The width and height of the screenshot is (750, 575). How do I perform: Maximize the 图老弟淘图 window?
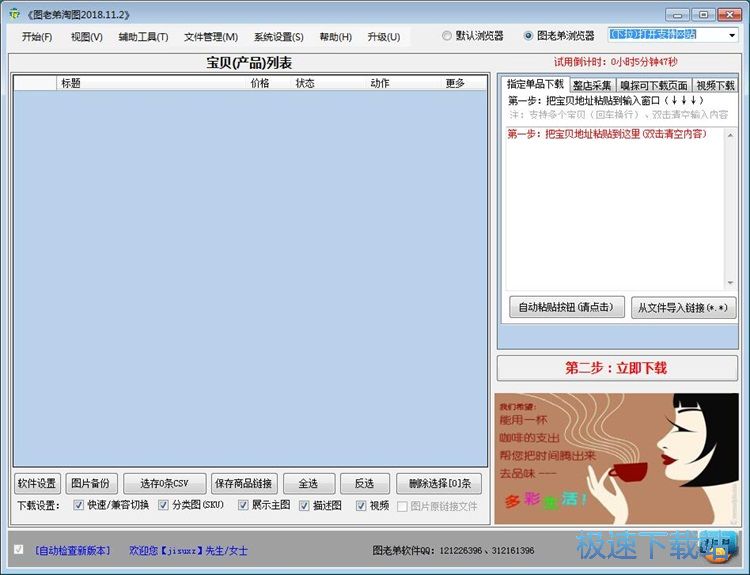[703, 15]
